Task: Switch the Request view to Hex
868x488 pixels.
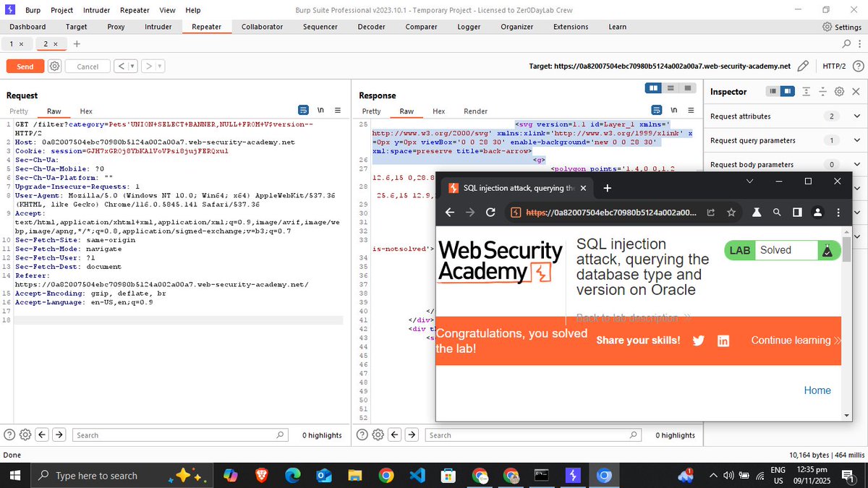Action: point(86,111)
